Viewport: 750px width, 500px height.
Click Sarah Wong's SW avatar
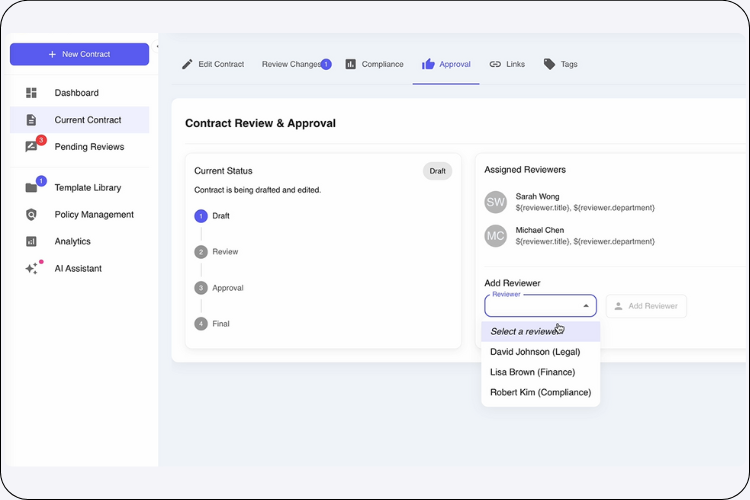pyautogui.click(x=496, y=202)
